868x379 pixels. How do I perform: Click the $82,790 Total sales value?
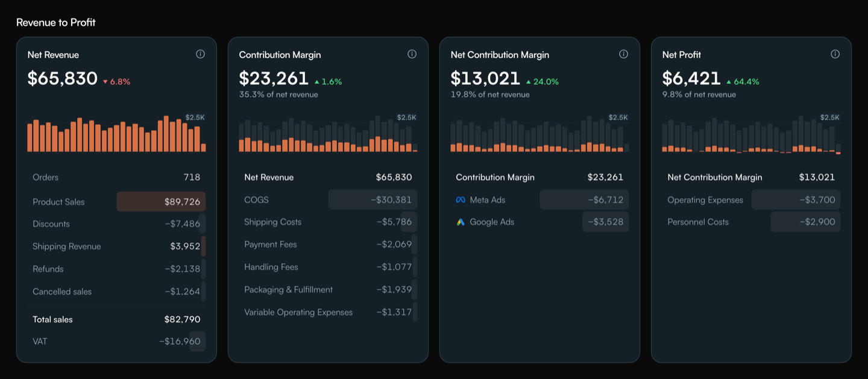click(x=182, y=319)
